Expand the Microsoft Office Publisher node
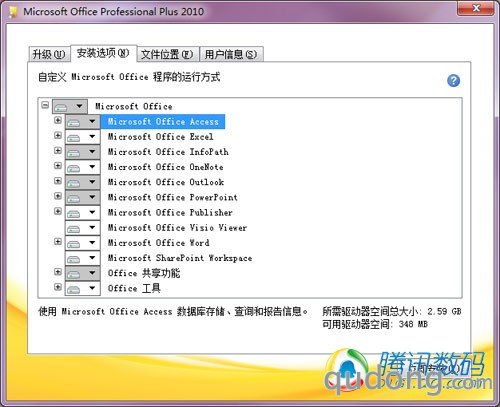Screen dimensions: 500x407 pyautogui.click(x=58, y=211)
